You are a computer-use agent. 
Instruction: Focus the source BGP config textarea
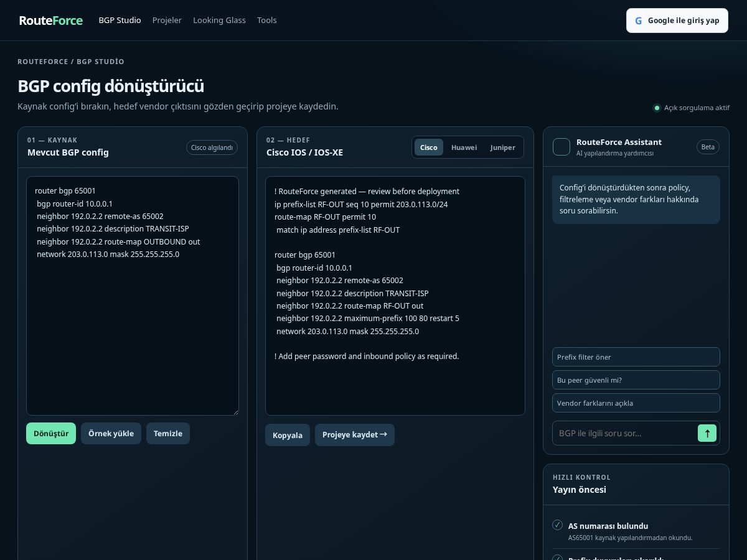tap(133, 296)
